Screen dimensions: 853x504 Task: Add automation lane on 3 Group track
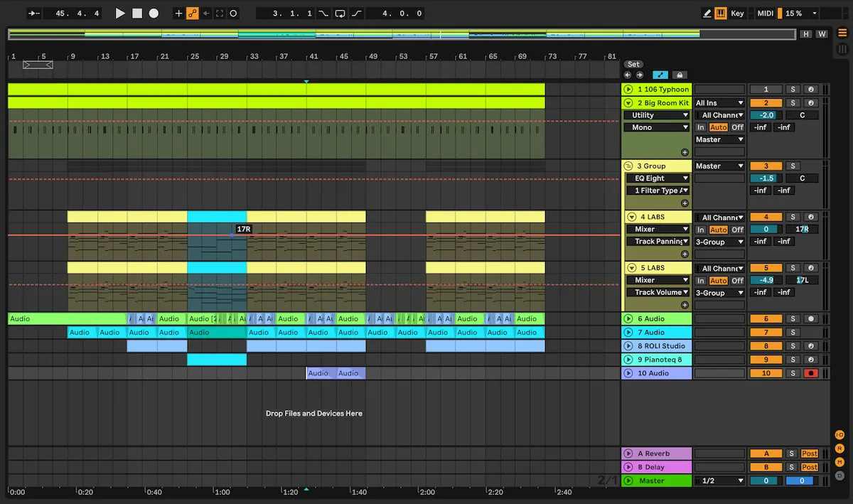point(685,203)
